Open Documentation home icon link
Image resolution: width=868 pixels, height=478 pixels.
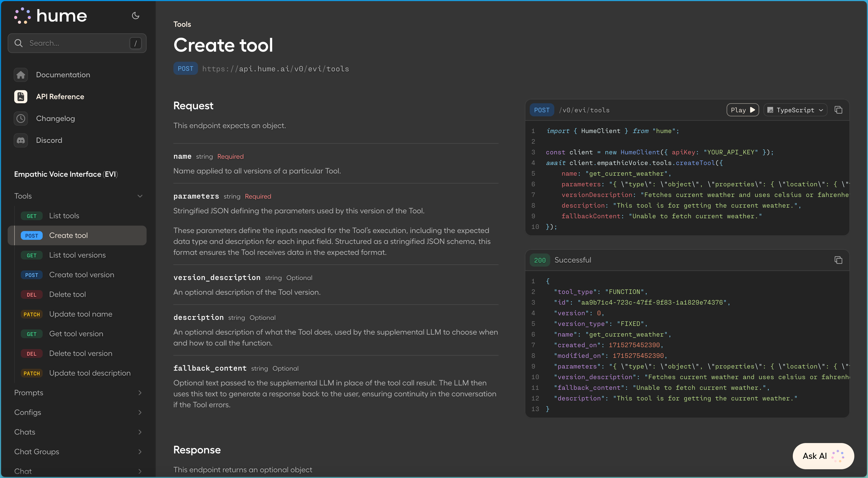click(x=21, y=75)
